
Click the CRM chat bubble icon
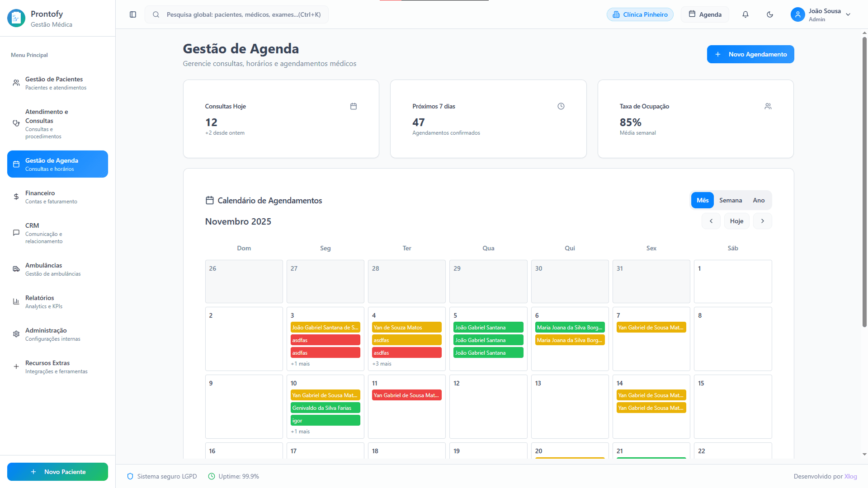[x=16, y=232]
